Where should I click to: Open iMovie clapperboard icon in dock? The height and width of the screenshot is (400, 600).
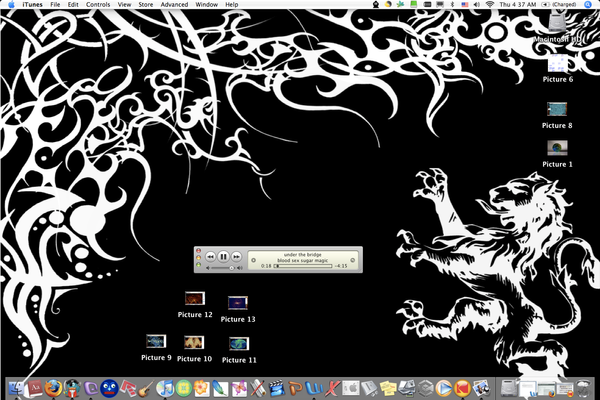click(x=276, y=389)
